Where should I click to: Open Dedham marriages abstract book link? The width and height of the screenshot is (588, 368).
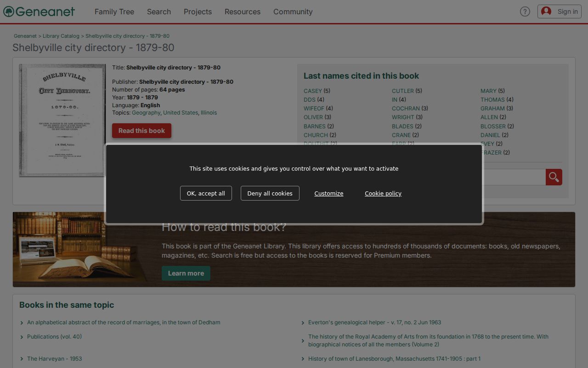(x=124, y=322)
